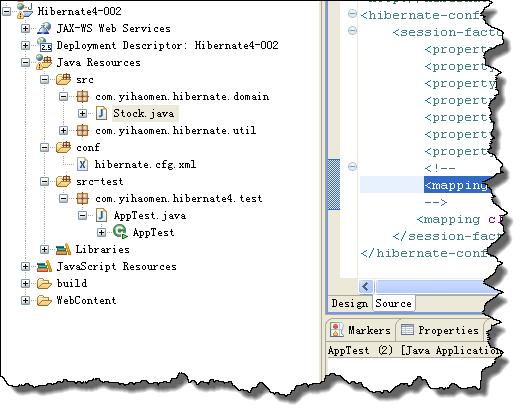The image size is (528, 418).
Task: Expand the com.yihaomen.hibernate.util package
Action: [63, 130]
